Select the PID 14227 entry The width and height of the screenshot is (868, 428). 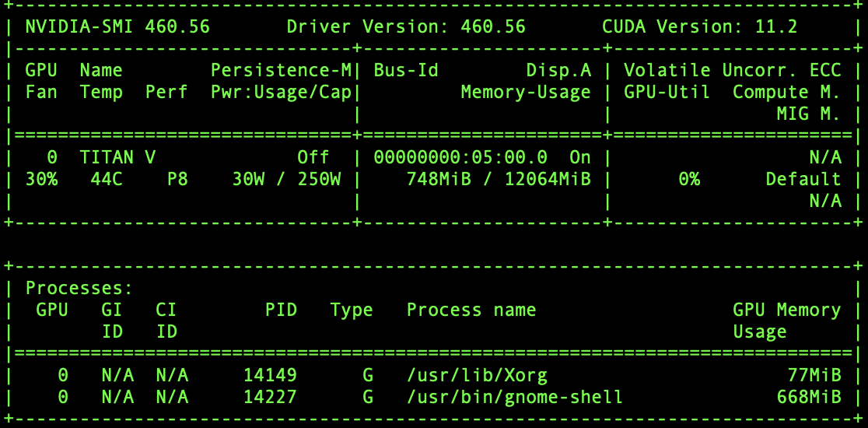(270, 397)
